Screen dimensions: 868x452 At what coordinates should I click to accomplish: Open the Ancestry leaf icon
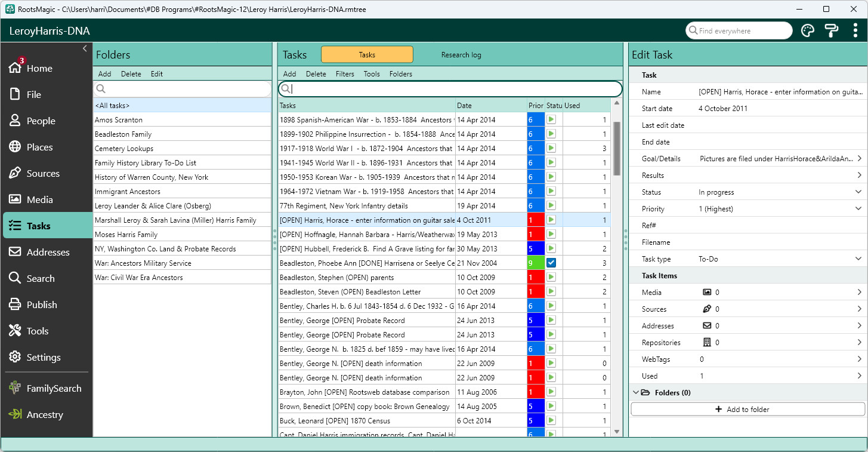click(x=16, y=414)
